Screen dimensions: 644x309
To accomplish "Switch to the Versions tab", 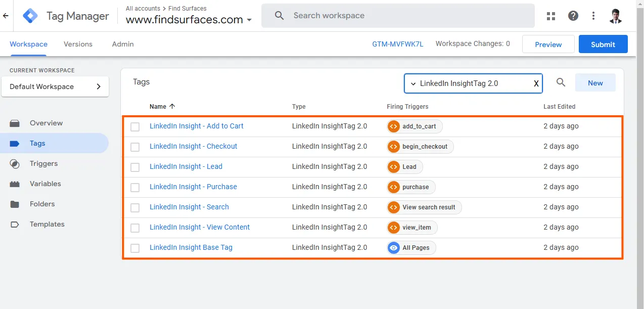I will click(78, 44).
